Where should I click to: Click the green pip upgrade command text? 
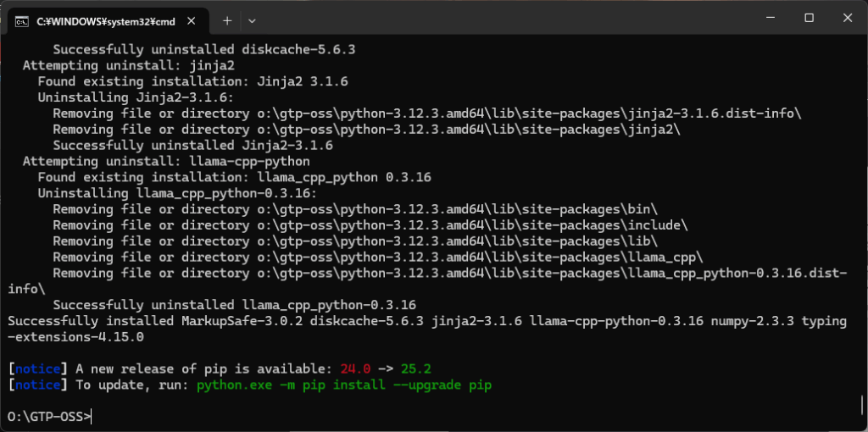point(344,385)
